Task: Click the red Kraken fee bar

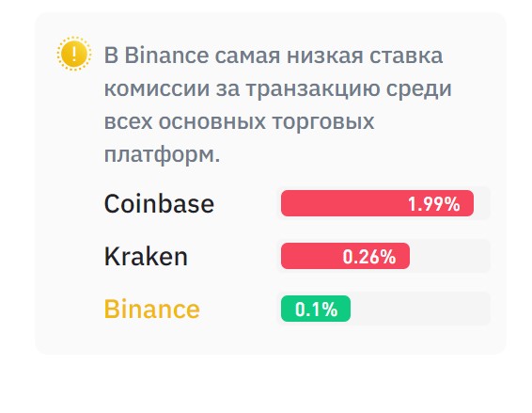Action: [x=345, y=256]
